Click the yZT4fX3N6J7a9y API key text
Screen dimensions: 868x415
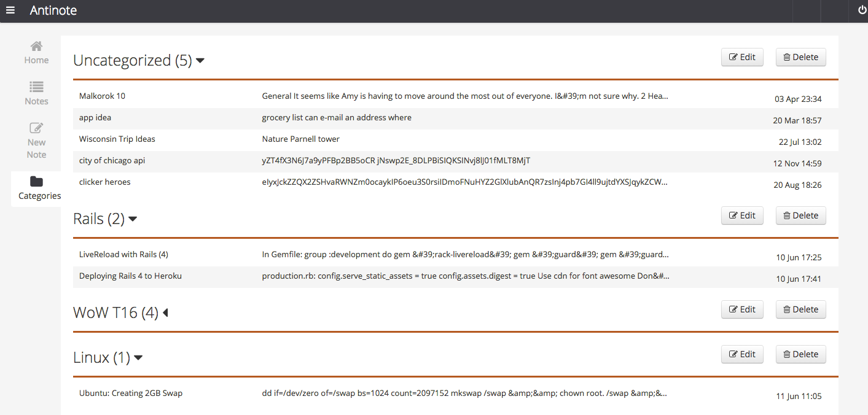click(x=396, y=160)
